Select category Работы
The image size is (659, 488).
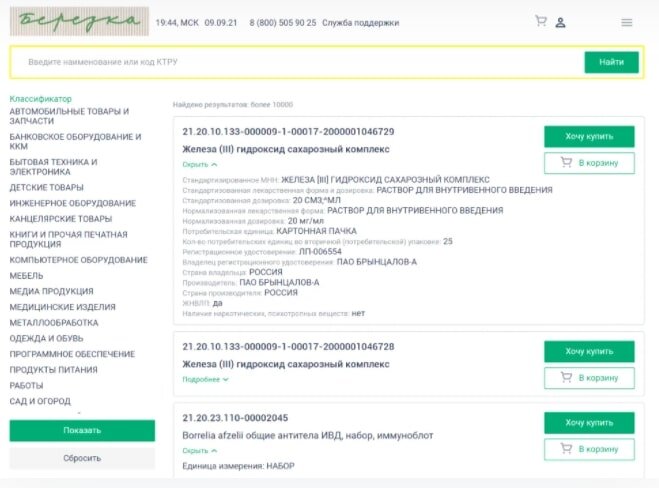coord(26,385)
